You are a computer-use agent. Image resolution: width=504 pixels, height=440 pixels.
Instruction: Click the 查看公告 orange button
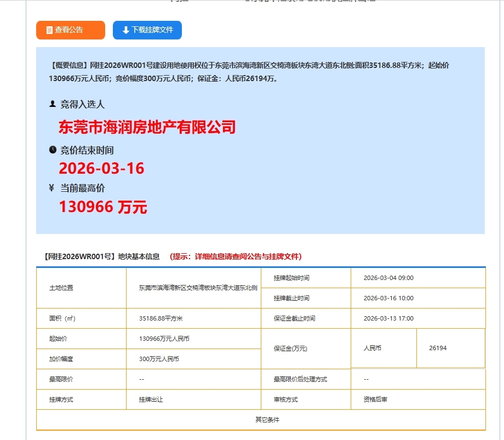point(70,30)
